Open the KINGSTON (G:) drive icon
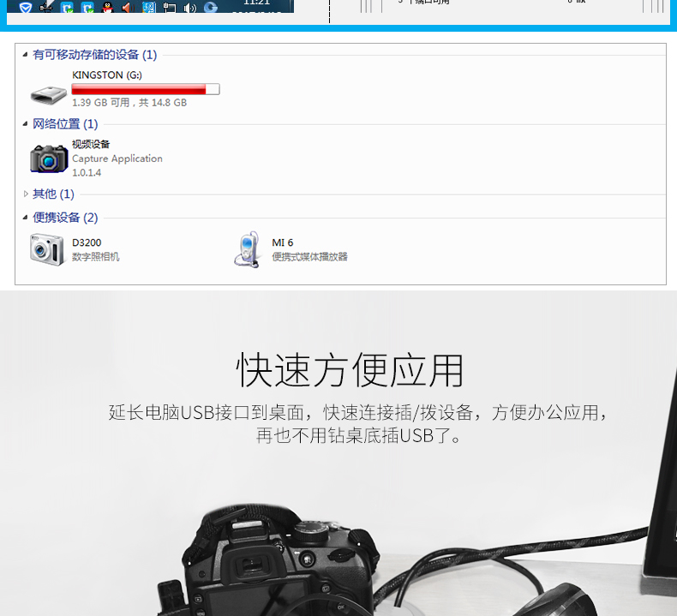This screenshot has width=677, height=616. coord(48,93)
